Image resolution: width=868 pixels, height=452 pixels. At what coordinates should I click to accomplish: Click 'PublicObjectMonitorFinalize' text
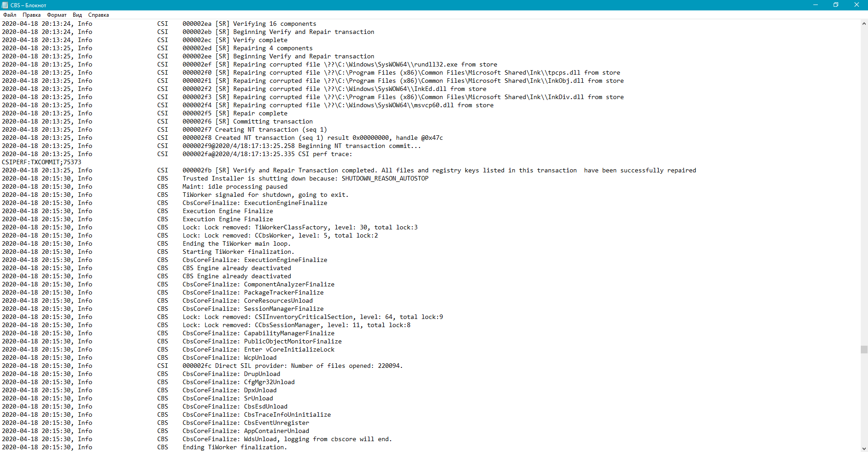click(x=292, y=342)
